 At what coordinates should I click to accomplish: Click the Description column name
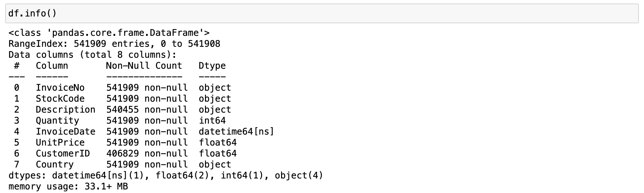click(65, 110)
